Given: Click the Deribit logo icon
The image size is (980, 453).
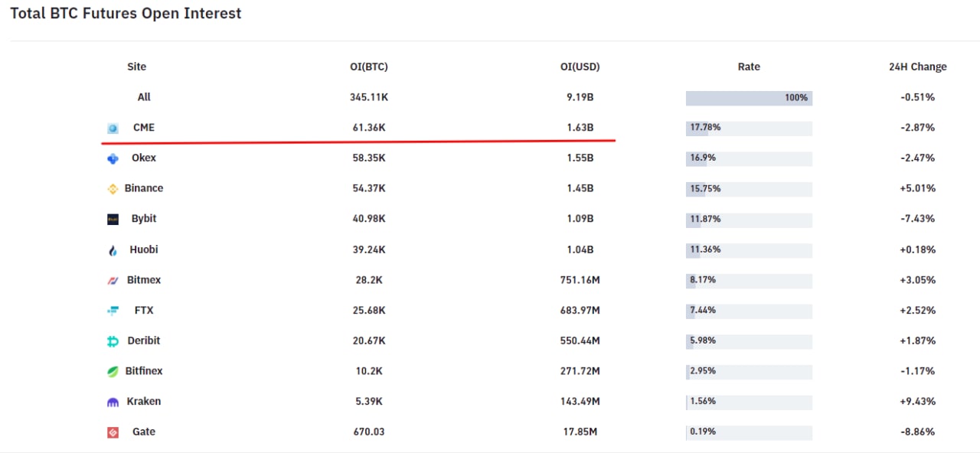Looking at the screenshot, I should 113,341.
